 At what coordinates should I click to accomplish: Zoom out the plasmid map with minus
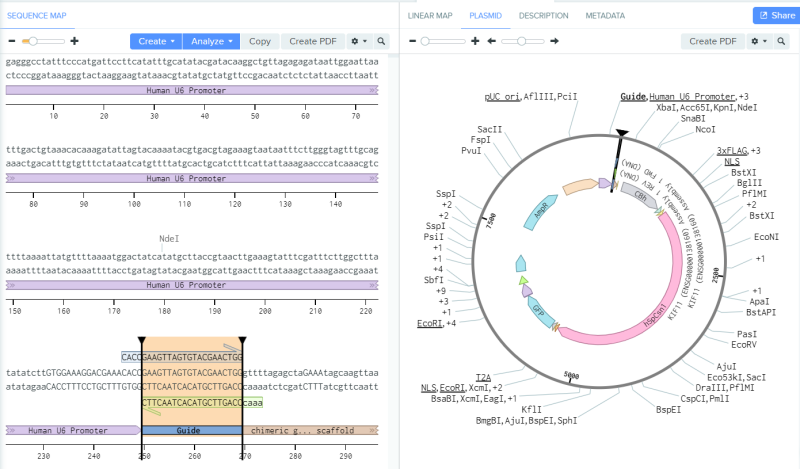point(412,41)
